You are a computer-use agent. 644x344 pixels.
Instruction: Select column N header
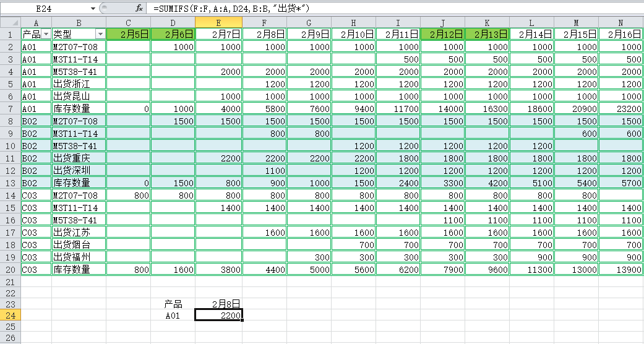click(x=621, y=22)
